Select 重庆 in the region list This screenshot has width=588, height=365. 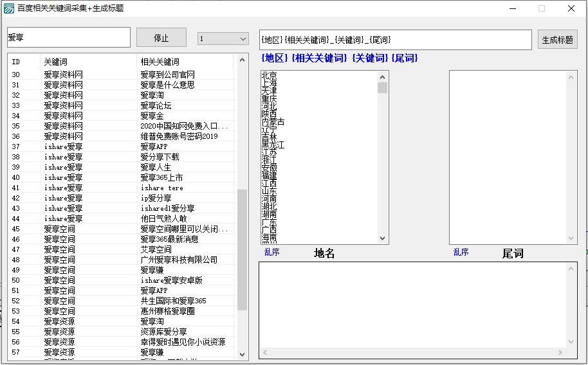tap(270, 98)
